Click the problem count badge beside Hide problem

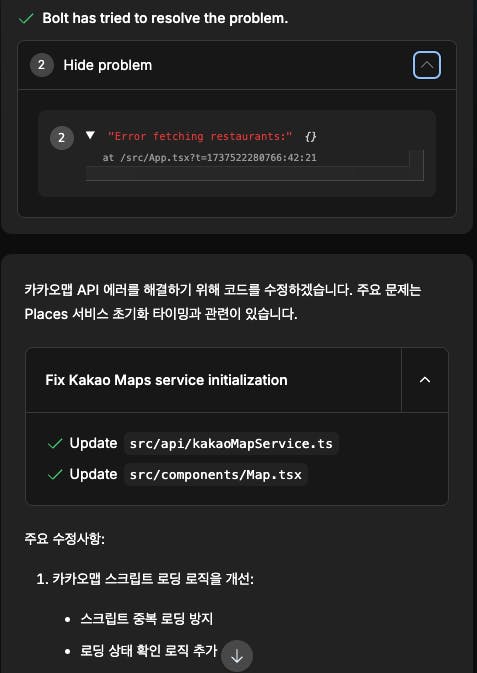[41, 65]
